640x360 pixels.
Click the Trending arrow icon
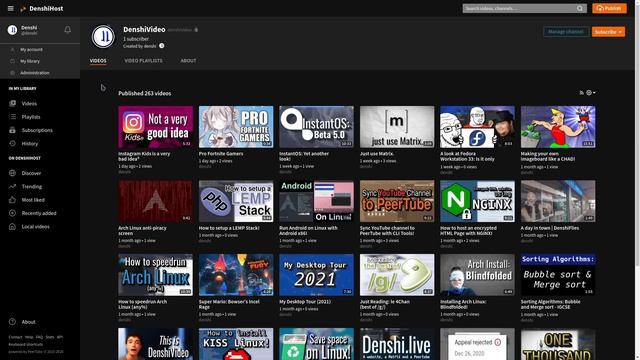coord(13,187)
